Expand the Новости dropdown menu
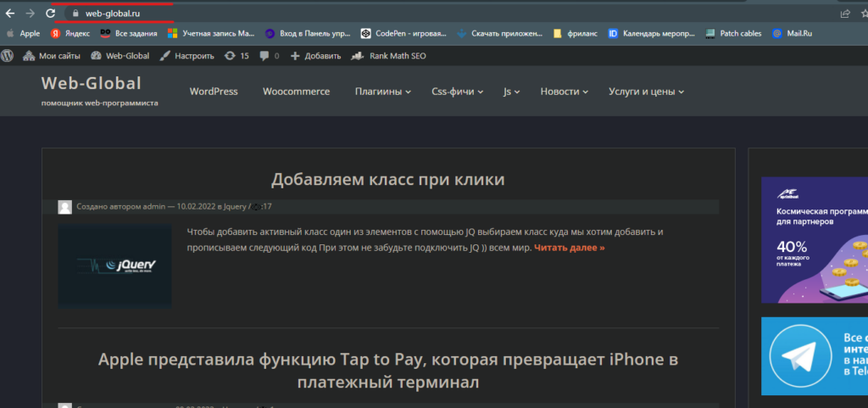Screen dimensions: 868x408 [564, 92]
